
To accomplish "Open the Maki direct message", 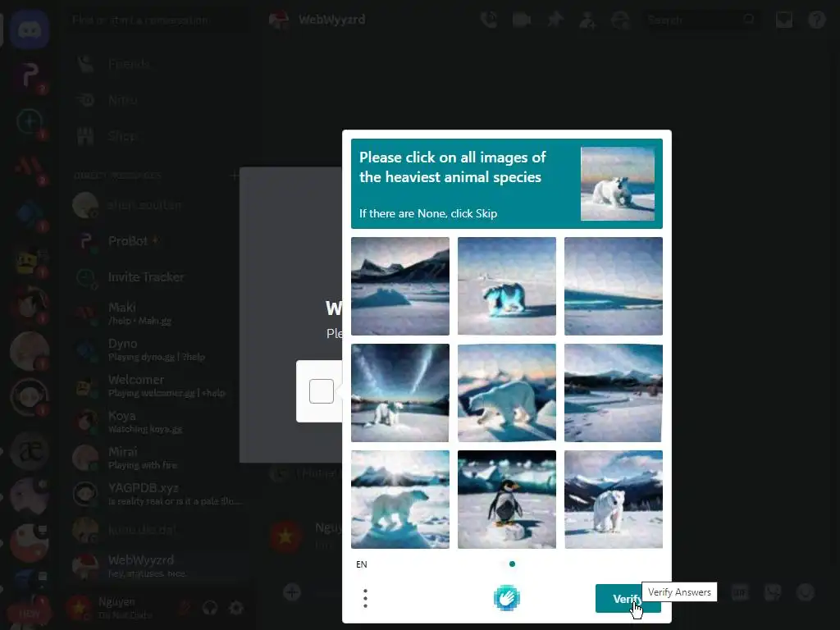I will (157, 313).
